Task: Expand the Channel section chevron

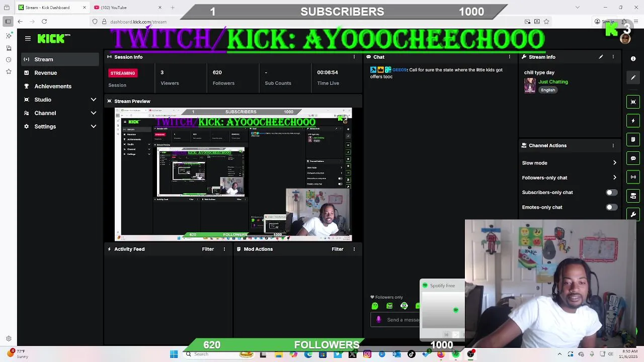Action: (93, 113)
